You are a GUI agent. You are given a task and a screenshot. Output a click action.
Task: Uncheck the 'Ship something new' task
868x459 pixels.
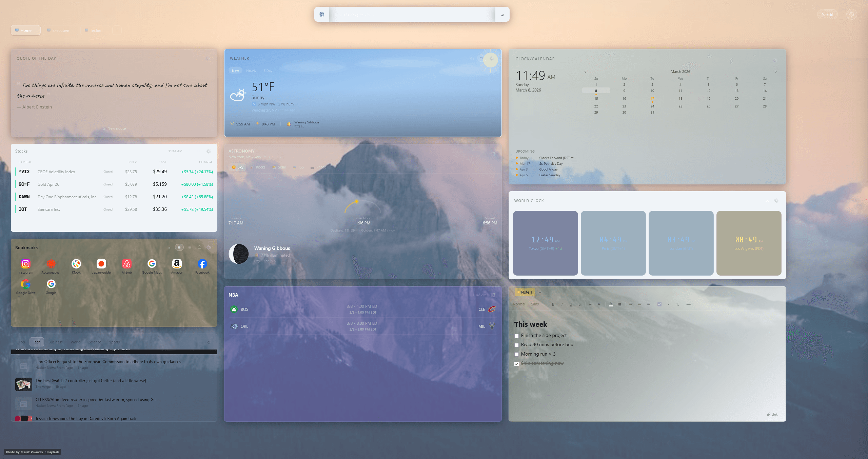point(516,363)
